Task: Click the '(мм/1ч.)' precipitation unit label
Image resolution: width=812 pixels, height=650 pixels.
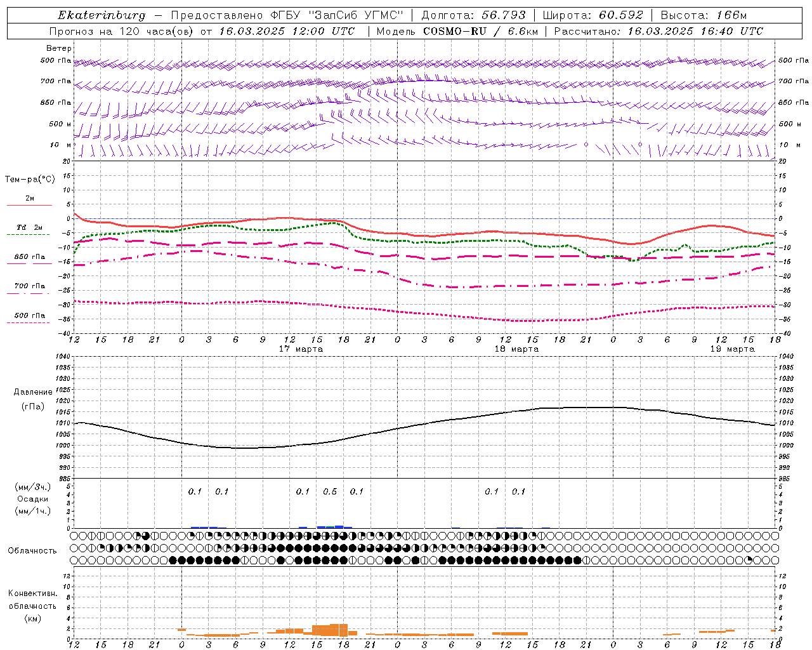Action: (33, 511)
